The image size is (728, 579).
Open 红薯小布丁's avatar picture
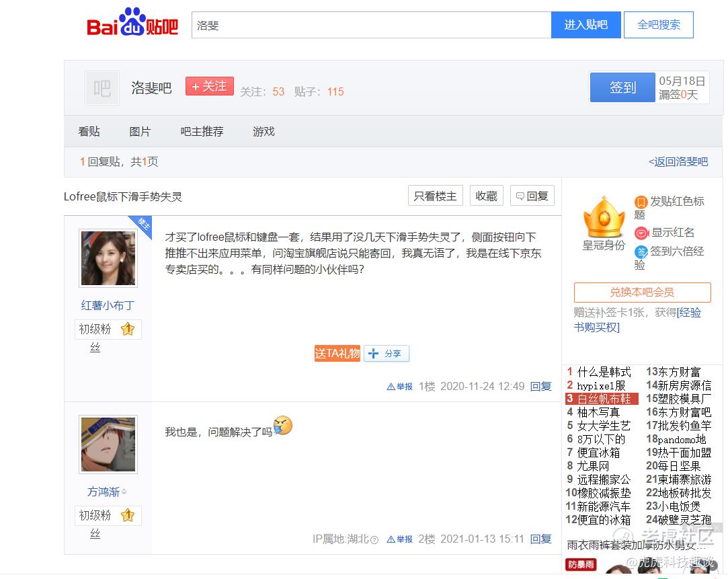[108, 258]
